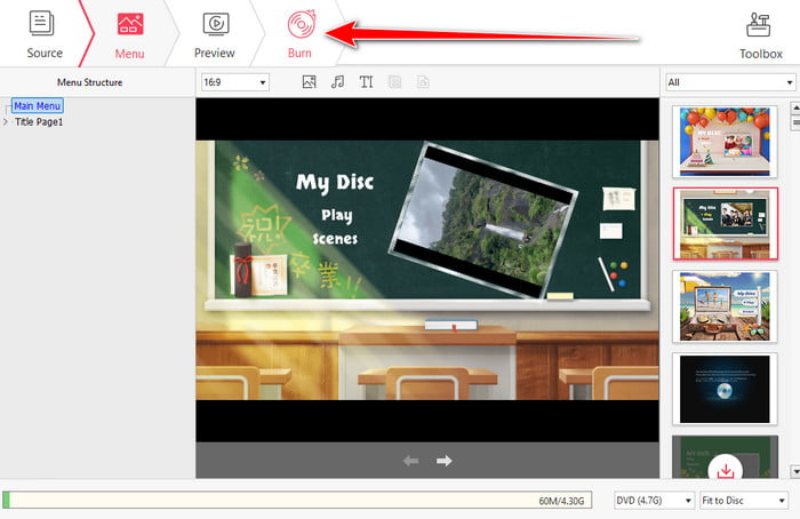Open the All template category dropdown
The width and height of the screenshot is (800, 519).
[x=729, y=82]
